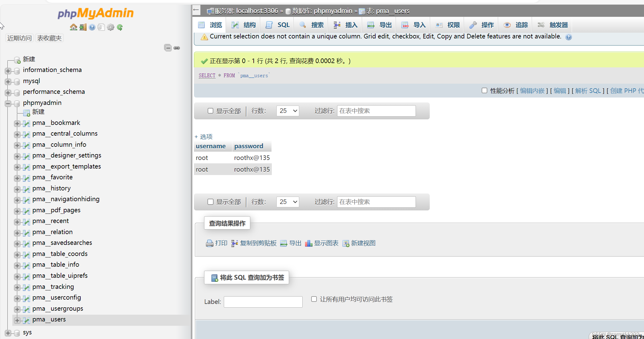Image resolution: width=644 pixels, height=339 pixels.
Task: Click the export icon in query results operations
Action: [284, 243]
